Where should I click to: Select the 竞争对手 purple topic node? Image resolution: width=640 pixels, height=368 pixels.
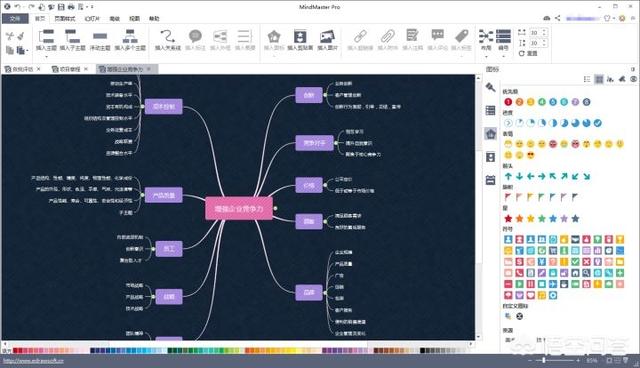314,143
